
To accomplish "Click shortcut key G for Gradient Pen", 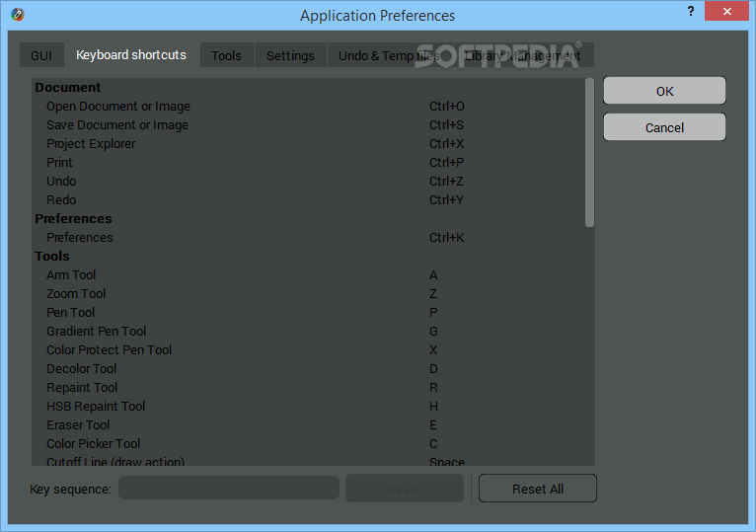I will click(433, 332).
